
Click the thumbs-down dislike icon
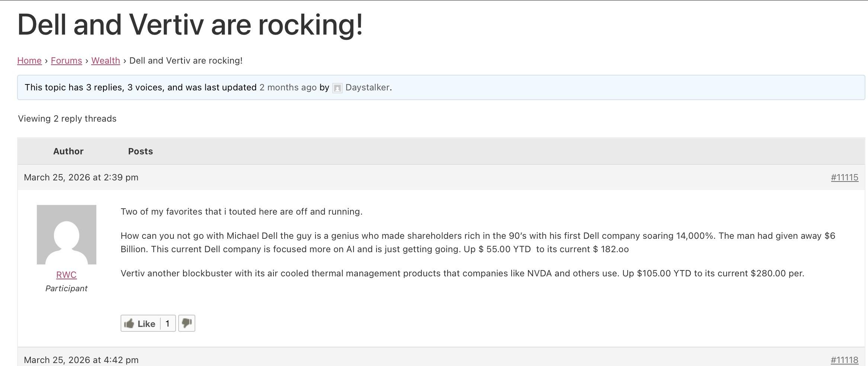pos(187,323)
